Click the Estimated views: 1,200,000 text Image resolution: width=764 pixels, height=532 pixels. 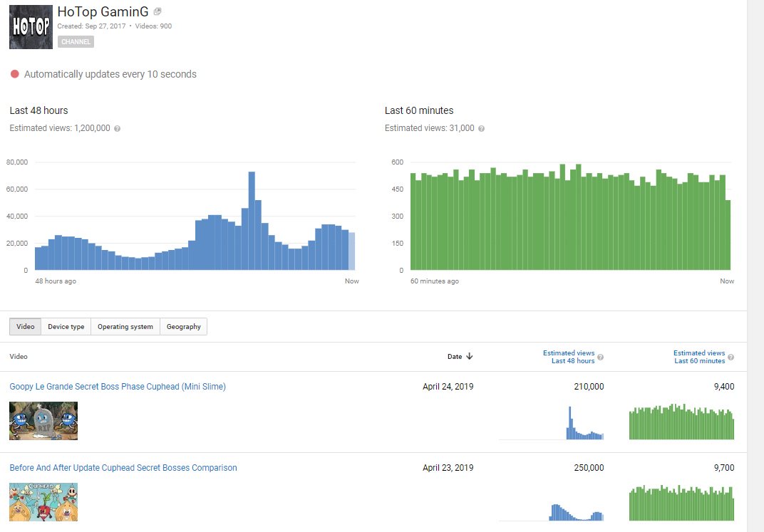(60, 128)
